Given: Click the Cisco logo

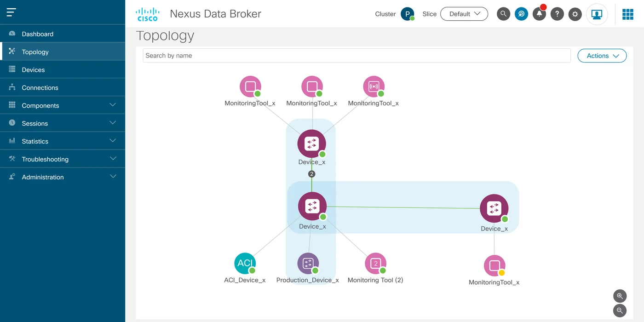Looking at the screenshot, I should click(147, 14).
